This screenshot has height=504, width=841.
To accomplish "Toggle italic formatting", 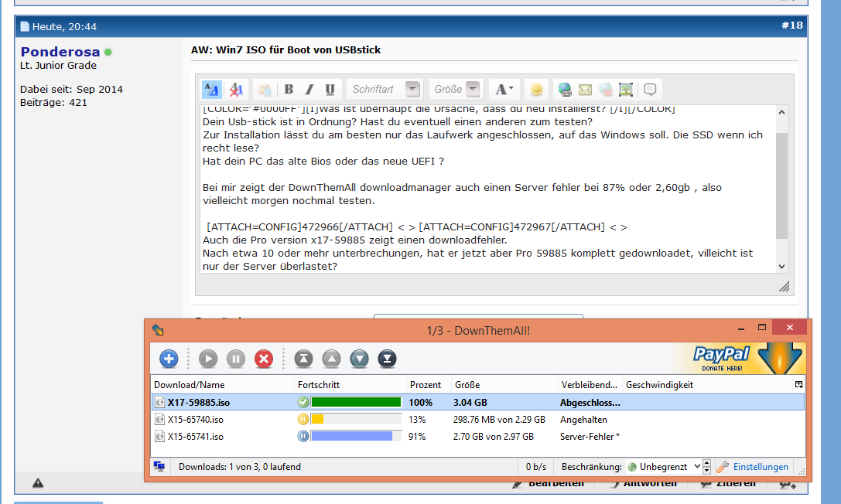I will coord(309,90).
